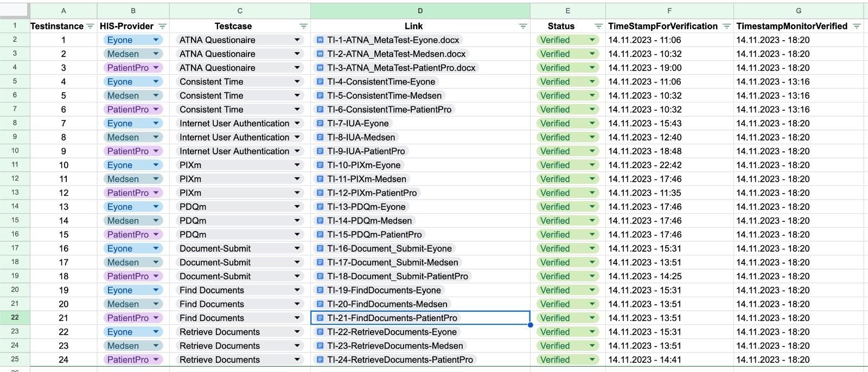The image size is (868, 372).
Task: Click Docs icon of TI-6-ConsistentTime-PatientPro
Action: click(x=320, y=110)
